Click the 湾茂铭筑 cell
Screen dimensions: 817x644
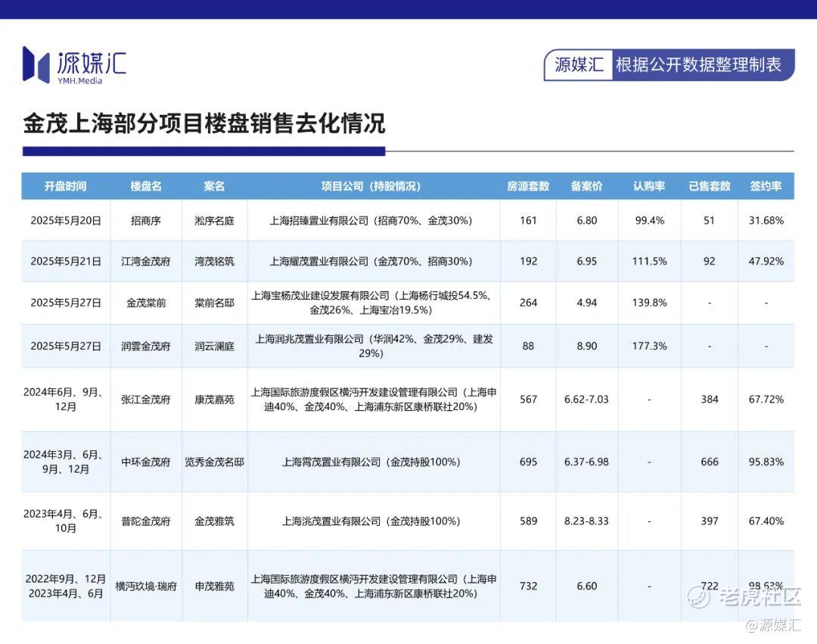coord(214,261)
